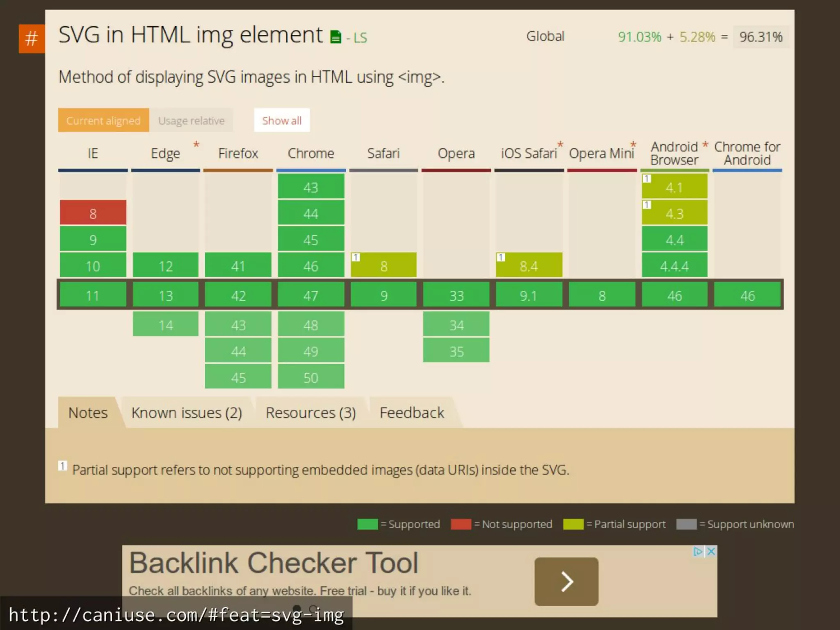Click the red IE 8 cell
The height and width of the screenshot is (630, 840).
point(93,213)
